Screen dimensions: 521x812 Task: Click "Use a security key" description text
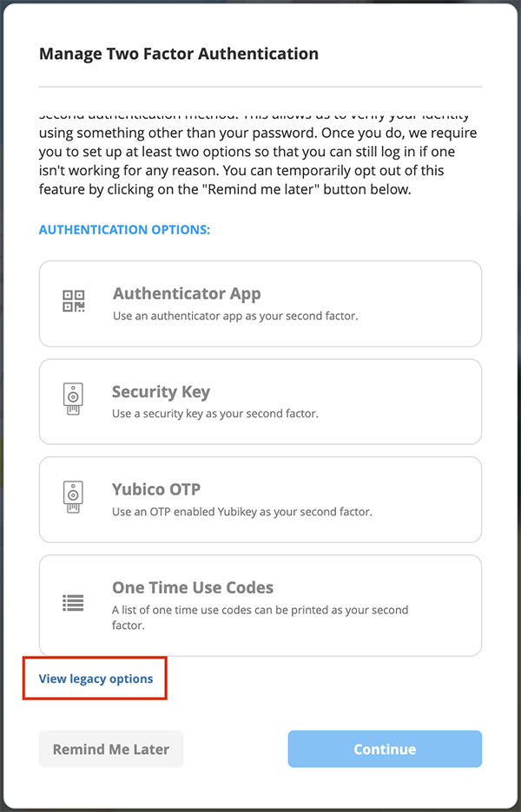(215, 414)
